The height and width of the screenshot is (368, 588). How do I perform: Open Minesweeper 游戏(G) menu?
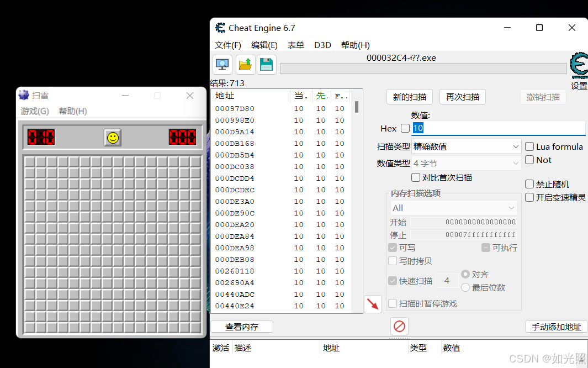point(35,111)
